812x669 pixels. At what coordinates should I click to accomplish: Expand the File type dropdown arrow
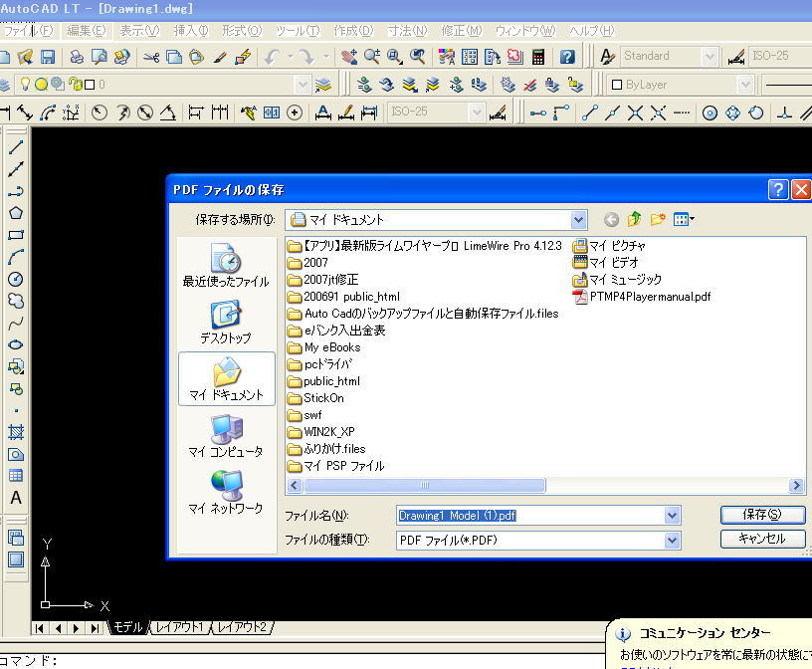(x=672, y=541)
